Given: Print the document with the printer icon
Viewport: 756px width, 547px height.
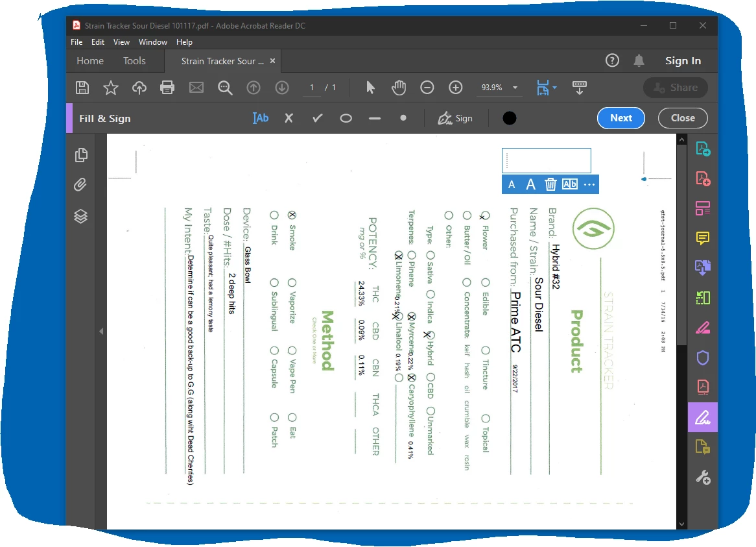Looking at the screenshot, I should tap(167, 88).
